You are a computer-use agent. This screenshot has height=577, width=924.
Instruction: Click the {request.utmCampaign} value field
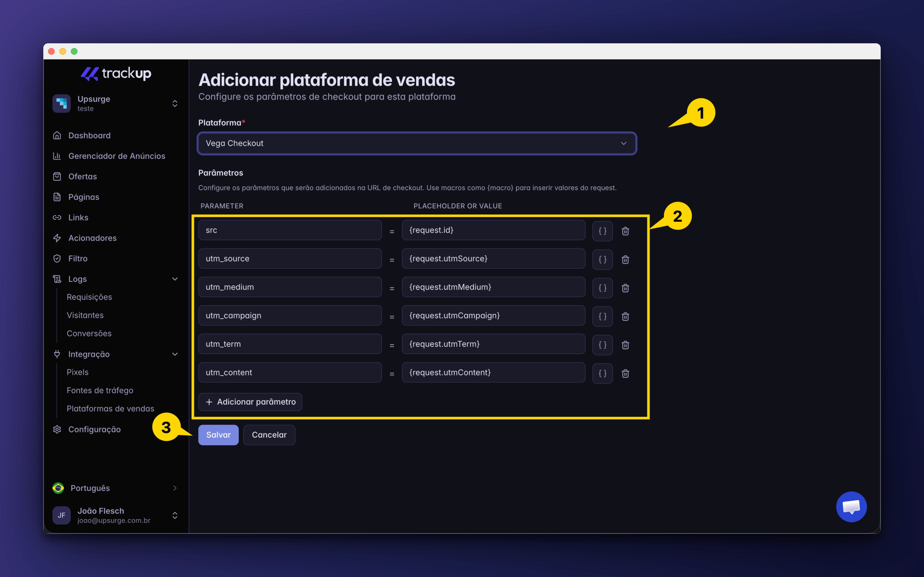pos(493,316)
